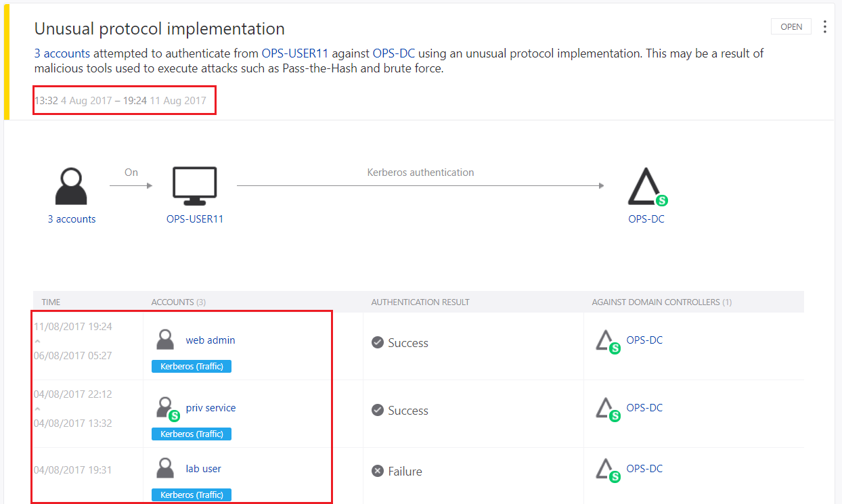Click the OPS-DC triangle icon in diagram
This screenshot has height=504, width=842.
pos(646,187)
